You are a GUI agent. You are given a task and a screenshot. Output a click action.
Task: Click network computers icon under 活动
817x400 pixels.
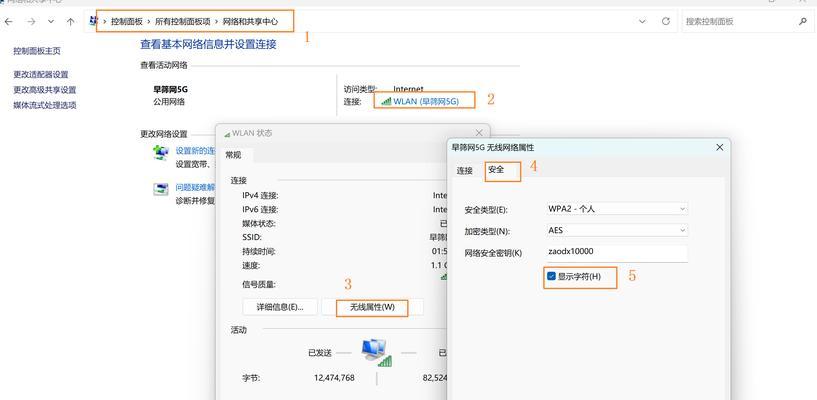[376, 352]
